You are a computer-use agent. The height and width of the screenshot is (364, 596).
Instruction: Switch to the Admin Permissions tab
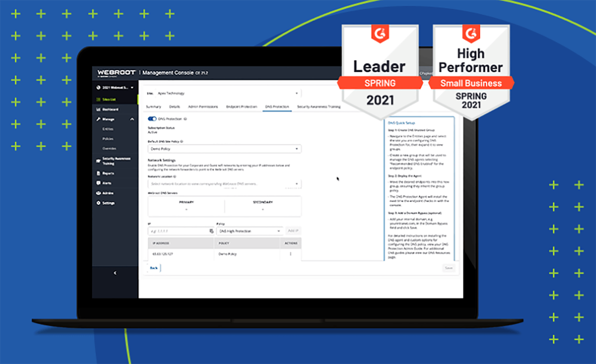point(203,107)
